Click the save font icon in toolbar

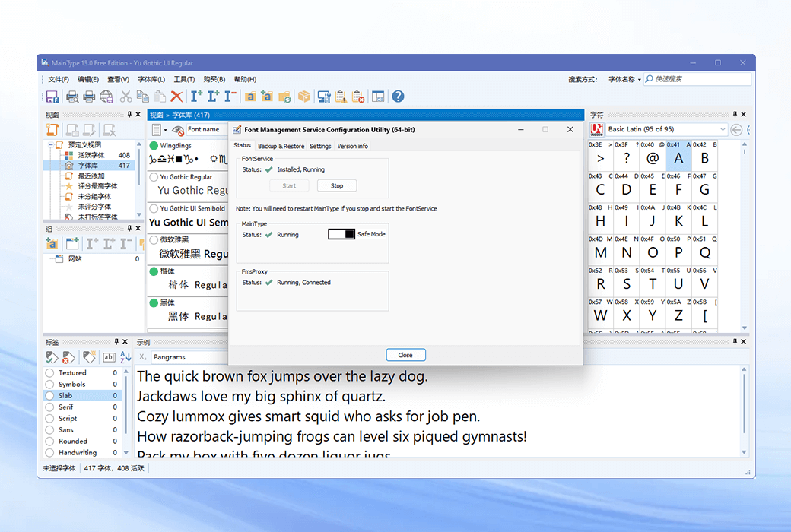coord(52,97)
